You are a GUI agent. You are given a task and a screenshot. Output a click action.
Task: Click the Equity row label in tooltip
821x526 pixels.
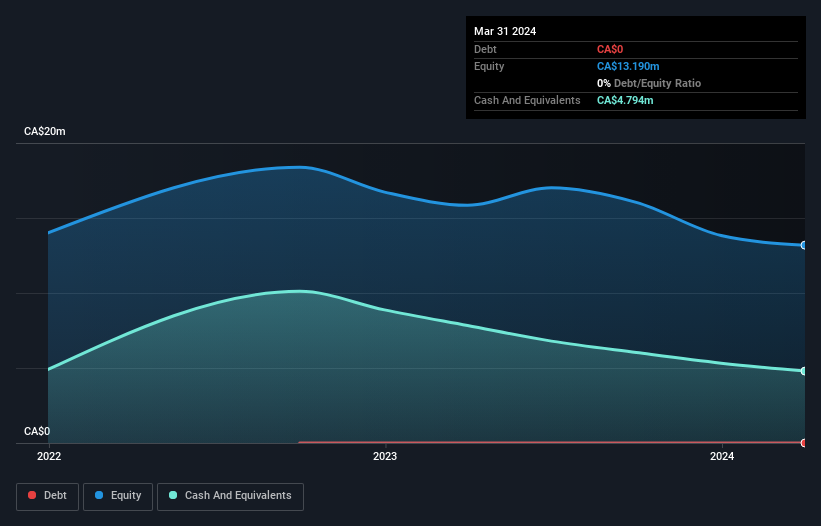pos(489,66)
